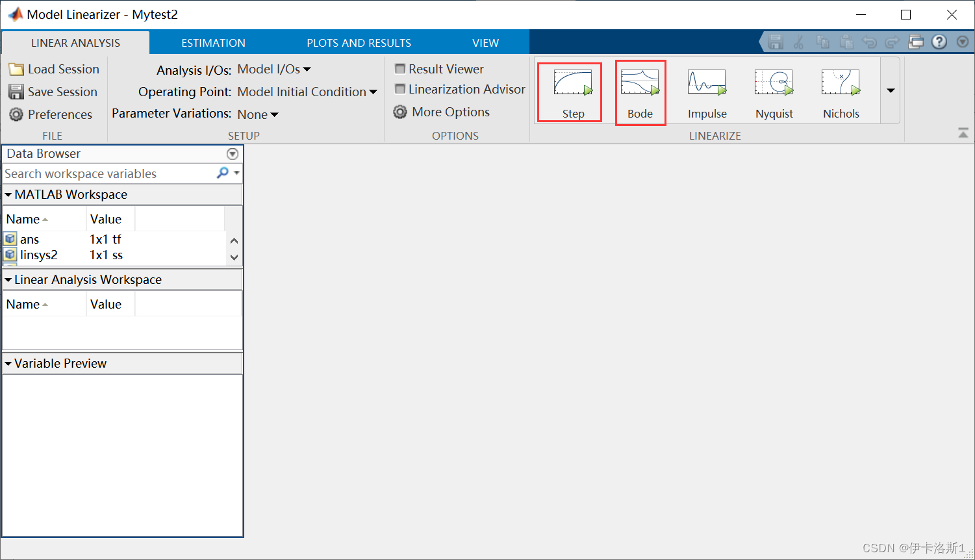Click the Save Session disk icon
Viewport: 975px width, 560px height.
16,92
